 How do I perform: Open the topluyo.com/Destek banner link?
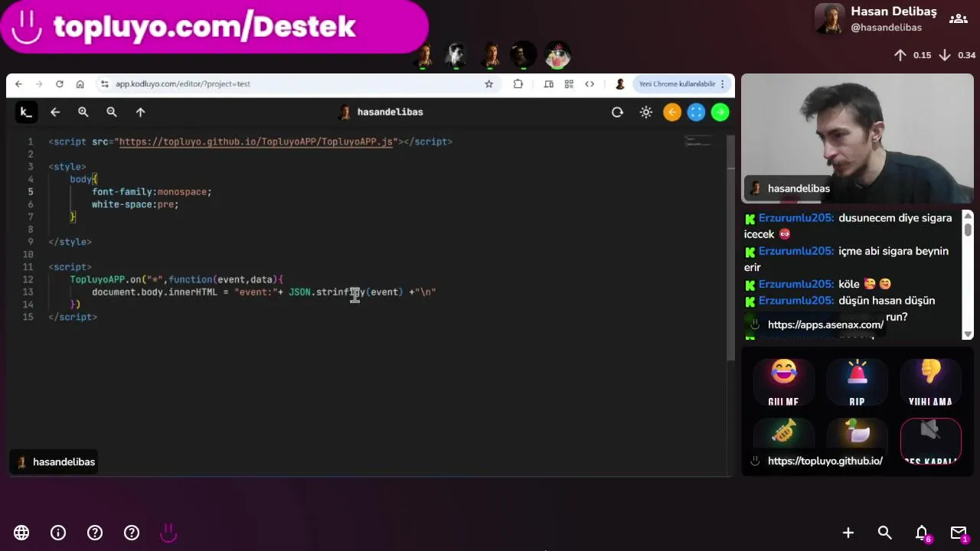pos(214,27)
